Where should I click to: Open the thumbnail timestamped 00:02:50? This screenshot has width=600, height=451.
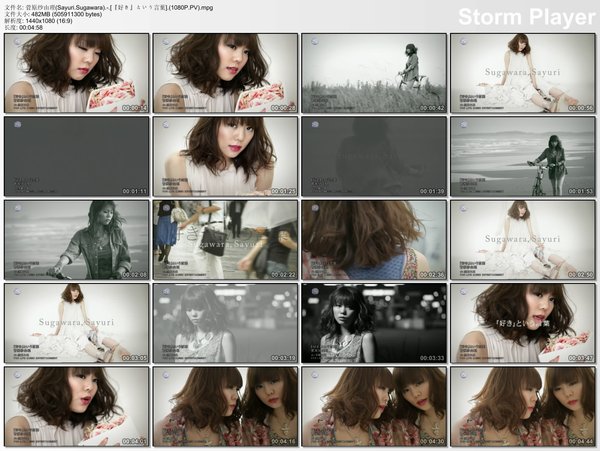[x=523, y=240]
